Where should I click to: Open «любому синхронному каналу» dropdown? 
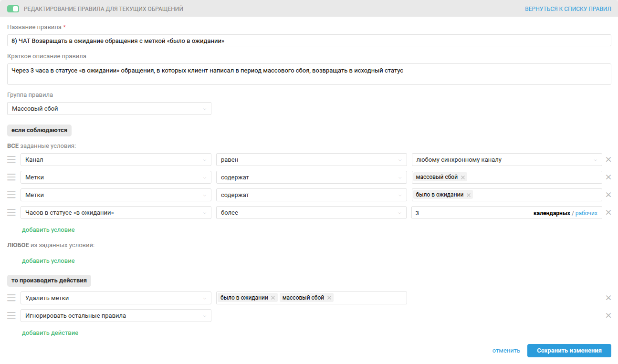506,160
